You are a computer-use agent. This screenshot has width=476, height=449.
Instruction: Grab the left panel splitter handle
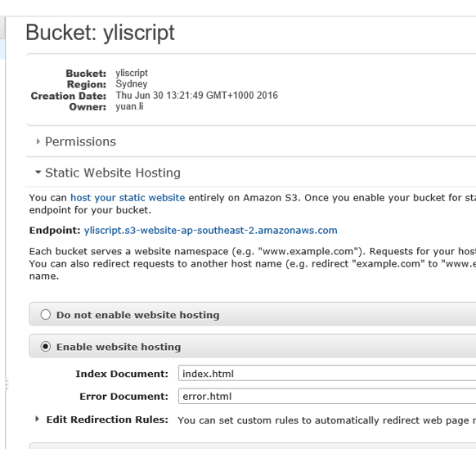6,384
